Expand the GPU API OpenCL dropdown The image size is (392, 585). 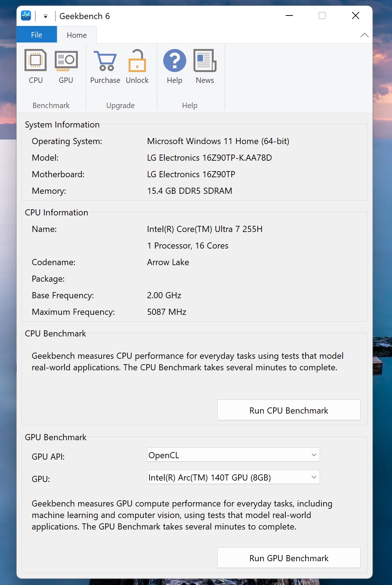coord(233,455)
